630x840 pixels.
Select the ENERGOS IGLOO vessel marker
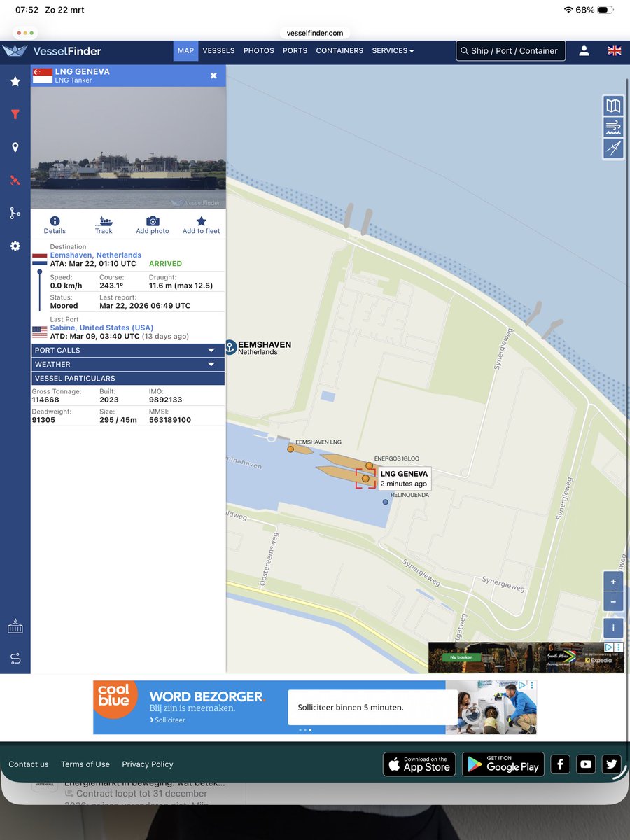point(369,465)
